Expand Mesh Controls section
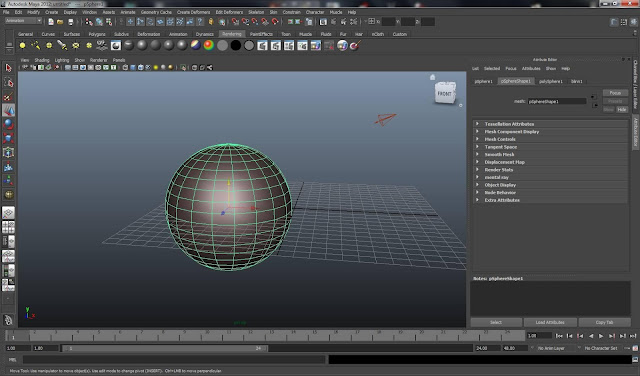The height and width of the screenshot is (376, 640). pyautogui.click(x=551, y=139)
